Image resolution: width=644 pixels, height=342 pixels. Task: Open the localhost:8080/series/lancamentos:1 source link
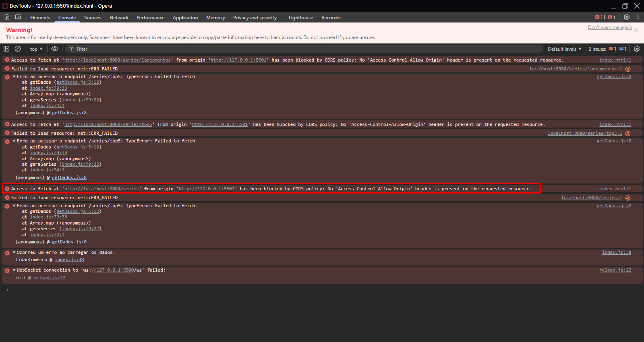tap(576, 69)
